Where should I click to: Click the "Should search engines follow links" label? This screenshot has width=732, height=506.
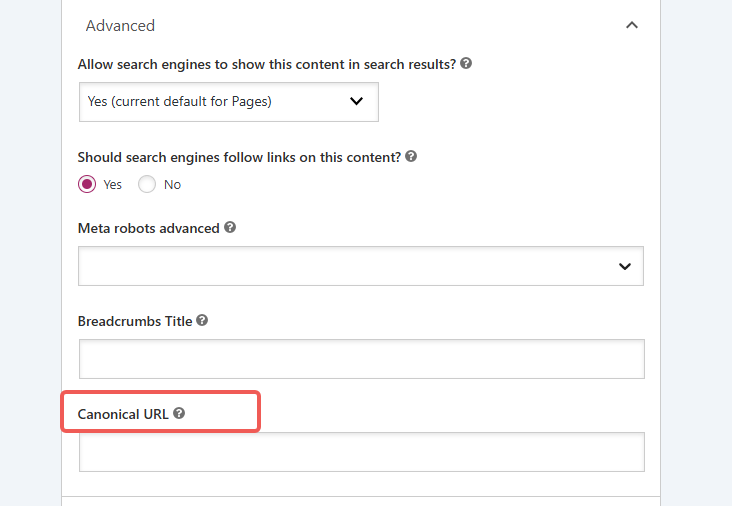tap(239, 157)
